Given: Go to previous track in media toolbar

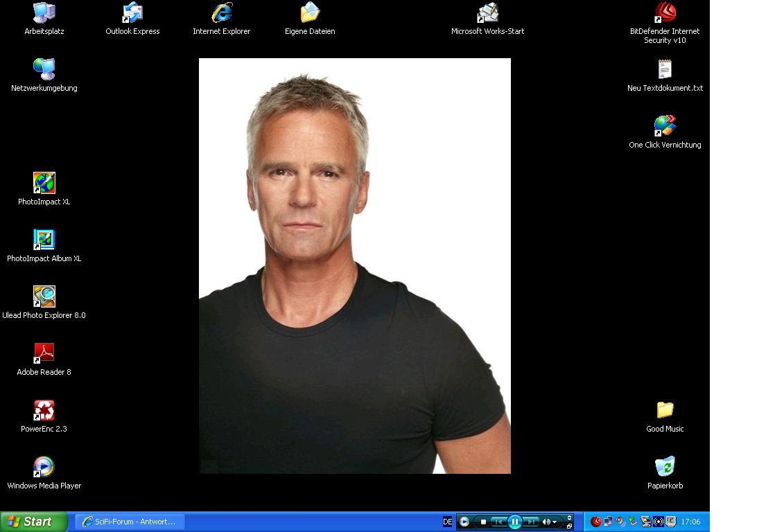Looking at the screenshot, I should (x=498, y=522).
